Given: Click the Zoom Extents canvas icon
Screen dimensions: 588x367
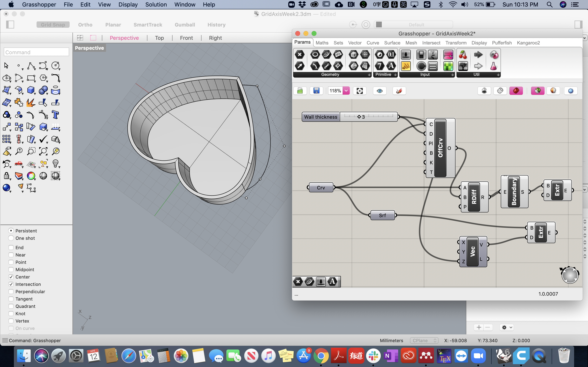Looking at the screenshot, I should [x=360, y=91].
